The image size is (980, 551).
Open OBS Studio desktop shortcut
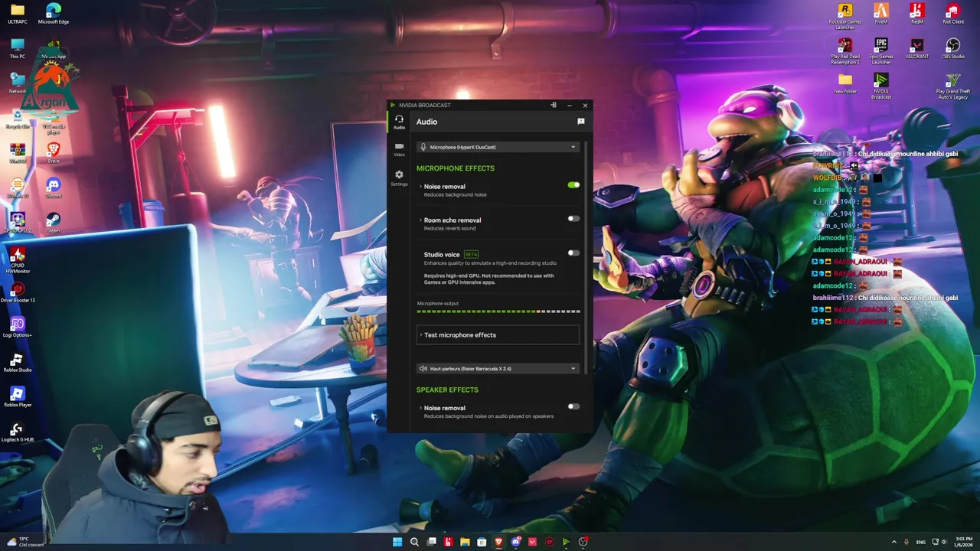[x=953, y=48]
